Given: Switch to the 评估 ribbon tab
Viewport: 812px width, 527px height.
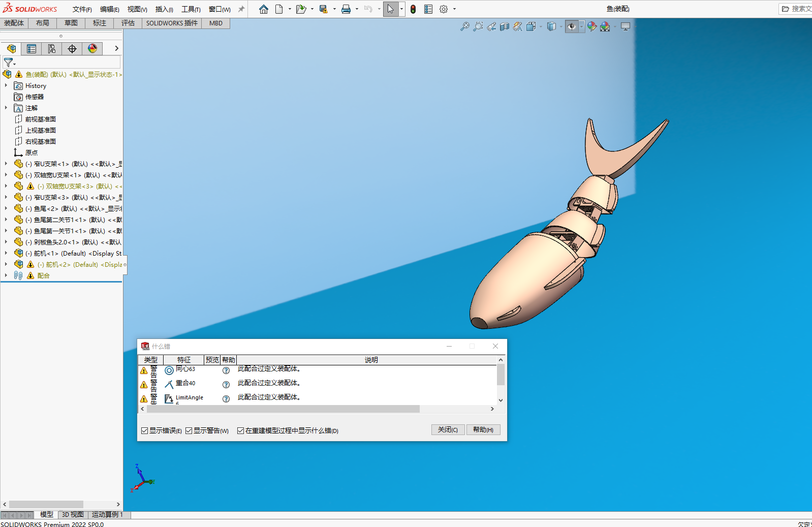Looking at the screenshot, I should tap(128, 23).
